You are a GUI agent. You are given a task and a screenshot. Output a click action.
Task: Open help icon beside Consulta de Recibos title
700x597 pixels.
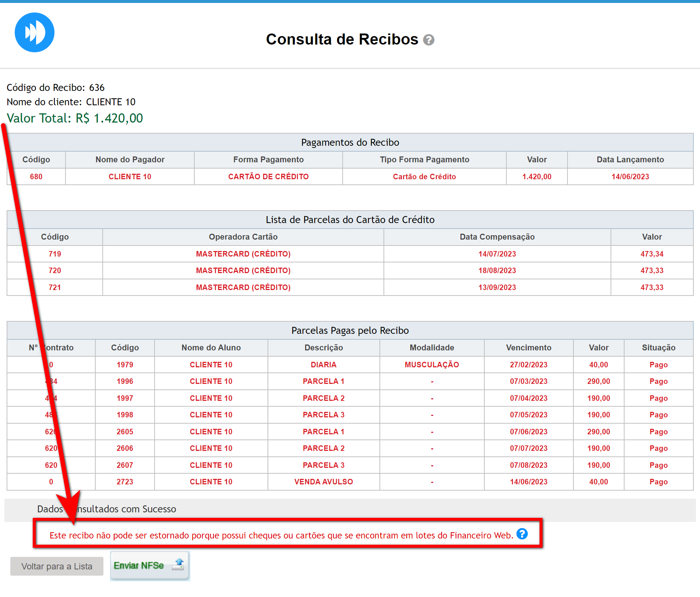tap(428, 40)
